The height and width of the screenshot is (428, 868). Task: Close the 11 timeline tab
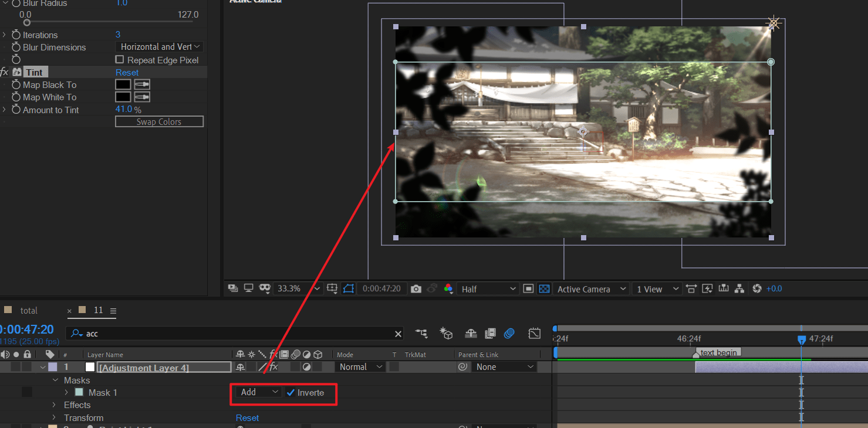[x=69, y=311]
